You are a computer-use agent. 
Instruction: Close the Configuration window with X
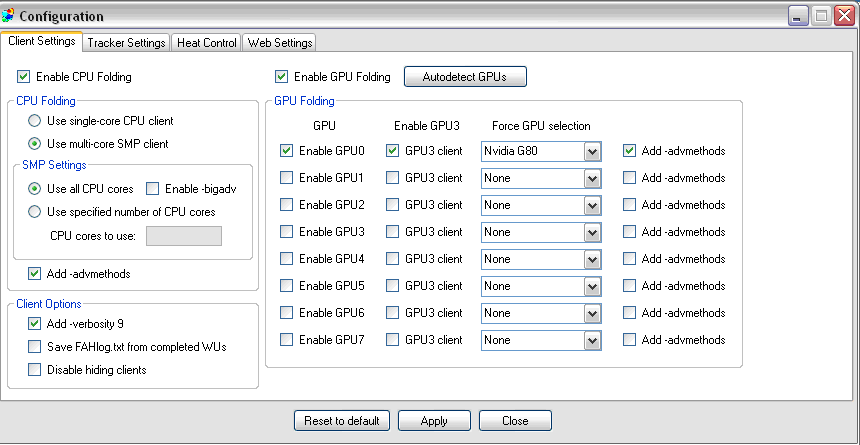(844, 16)
